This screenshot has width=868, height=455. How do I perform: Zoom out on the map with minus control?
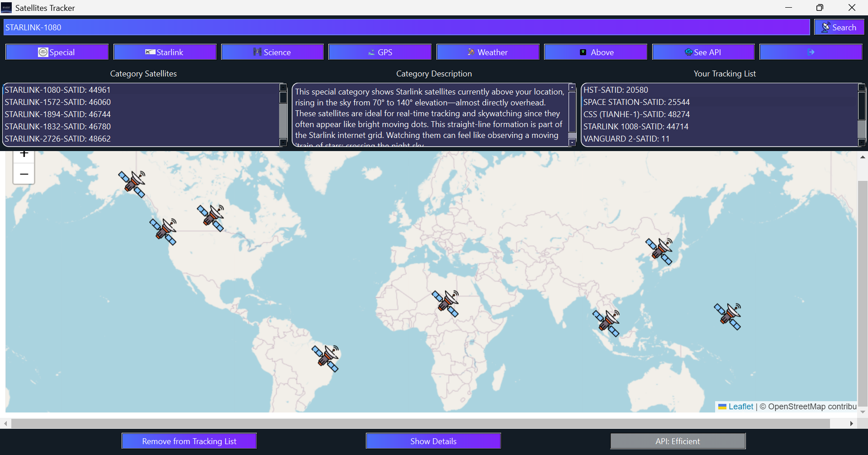pyautogui.click(x=24, y=174)
